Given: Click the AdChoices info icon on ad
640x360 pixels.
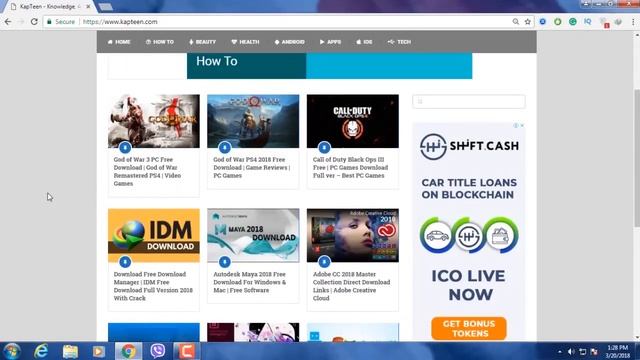Looking at the screenshot, I should click(516, 126).
